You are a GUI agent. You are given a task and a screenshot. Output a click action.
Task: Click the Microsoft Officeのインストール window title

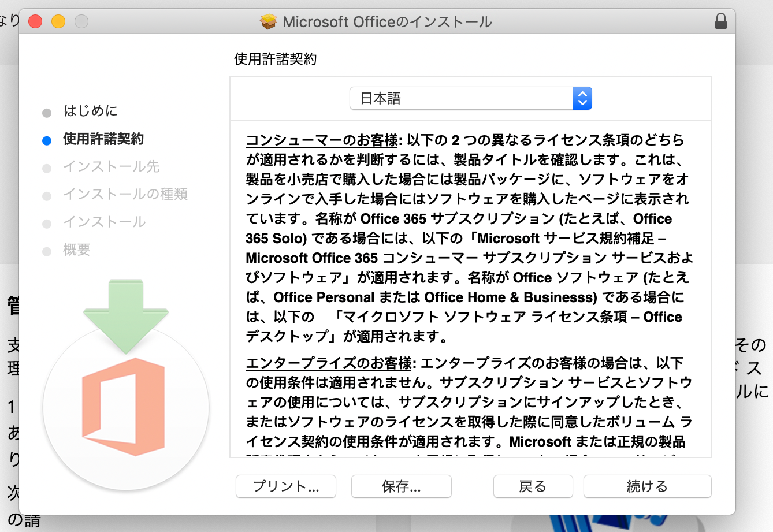[387, 22]
